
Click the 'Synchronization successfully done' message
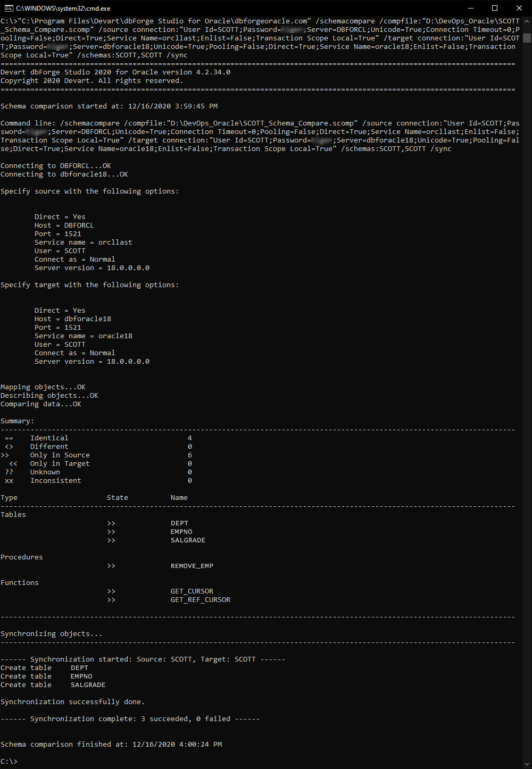(73, 701)
